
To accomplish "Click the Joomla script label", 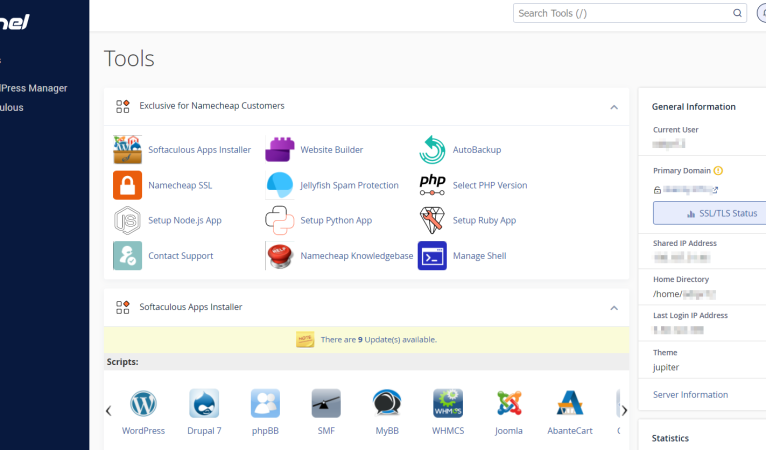I will click(509, 430).
